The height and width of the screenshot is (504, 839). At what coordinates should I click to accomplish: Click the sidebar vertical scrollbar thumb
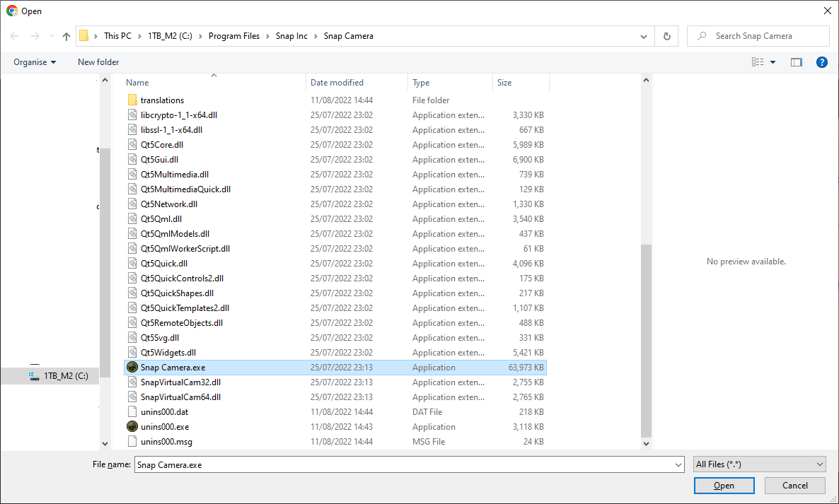105,262
